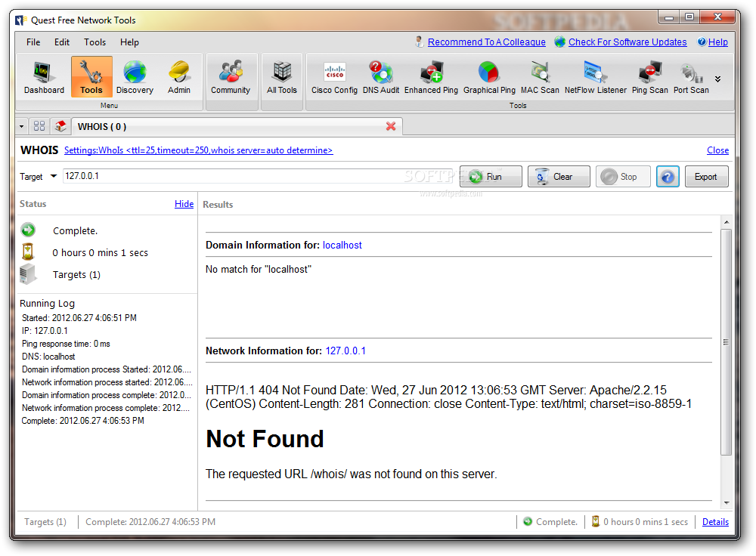Screen dimensions: 756x556
Task: Click the localhost domain link
Action: point(342,245)
